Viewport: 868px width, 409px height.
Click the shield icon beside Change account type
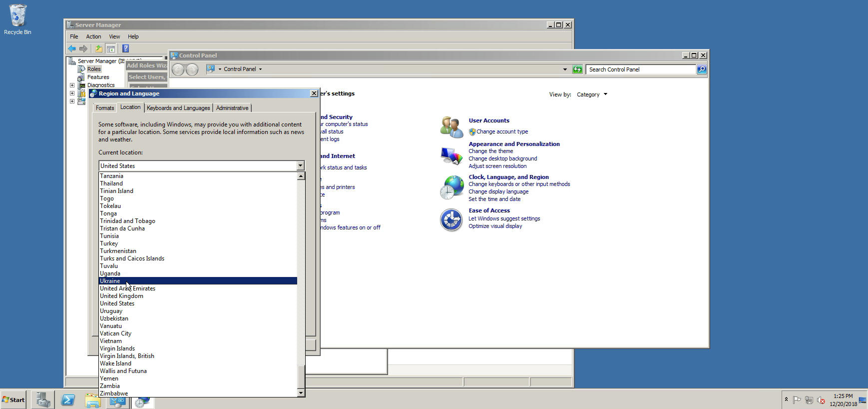[472, 132]
